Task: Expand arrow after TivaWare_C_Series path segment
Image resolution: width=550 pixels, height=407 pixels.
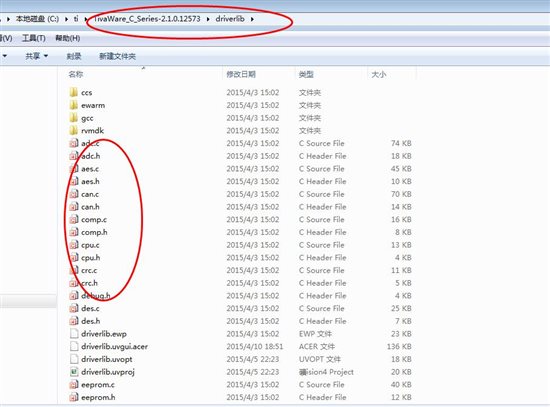Action: [208, 19]
